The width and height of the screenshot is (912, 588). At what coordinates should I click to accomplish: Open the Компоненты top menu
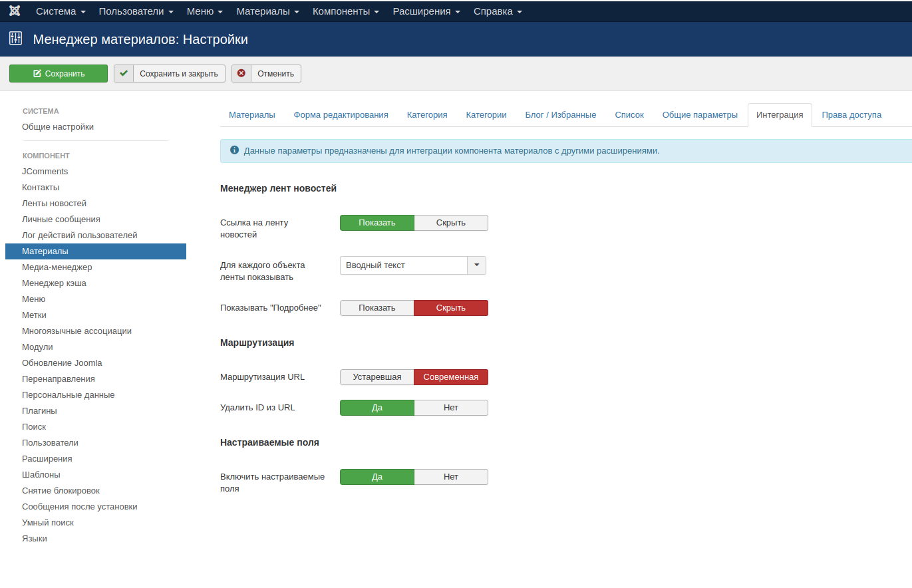345,11
